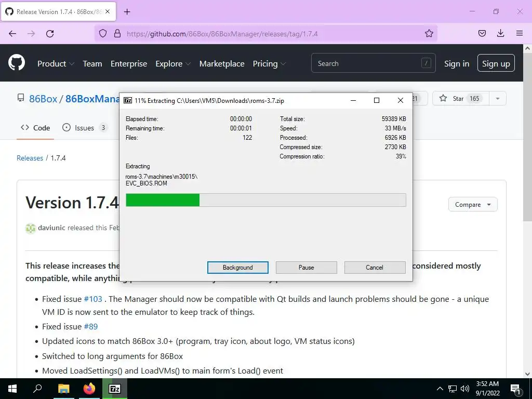Click Sign in link
This screenshot has height=399, width=532.
point(457,63)
